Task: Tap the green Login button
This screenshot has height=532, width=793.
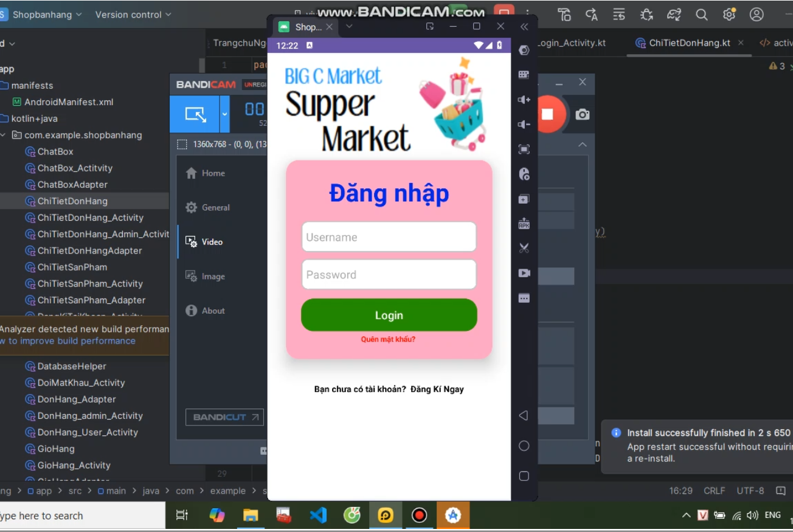Action: click(389, 315)
